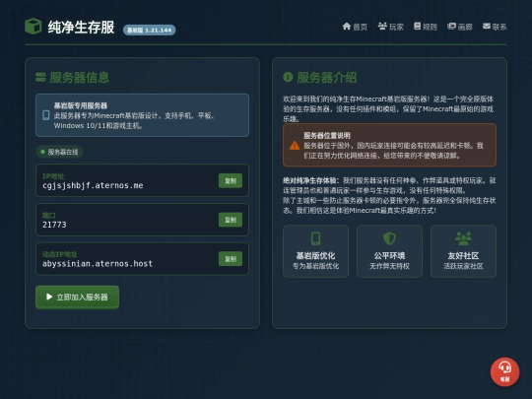Open the 首页 home nav link
Image resolution: width=532 pixels, height=399 pixels.
pyautogui.click(x=355, y=27)
